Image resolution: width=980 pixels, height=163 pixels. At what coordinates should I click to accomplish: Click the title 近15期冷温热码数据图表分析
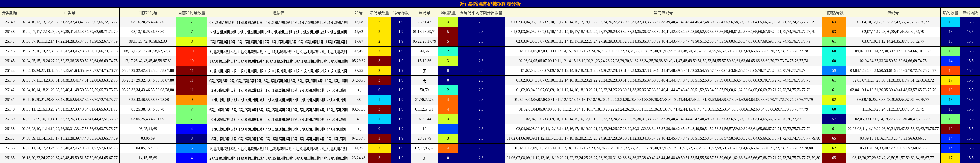pyautogui.click(x=490, y=4)
